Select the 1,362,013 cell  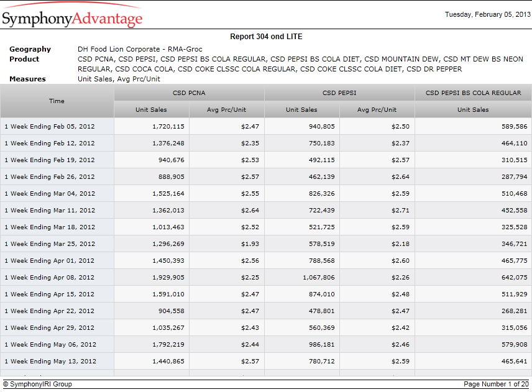click(x=151, y=210)
